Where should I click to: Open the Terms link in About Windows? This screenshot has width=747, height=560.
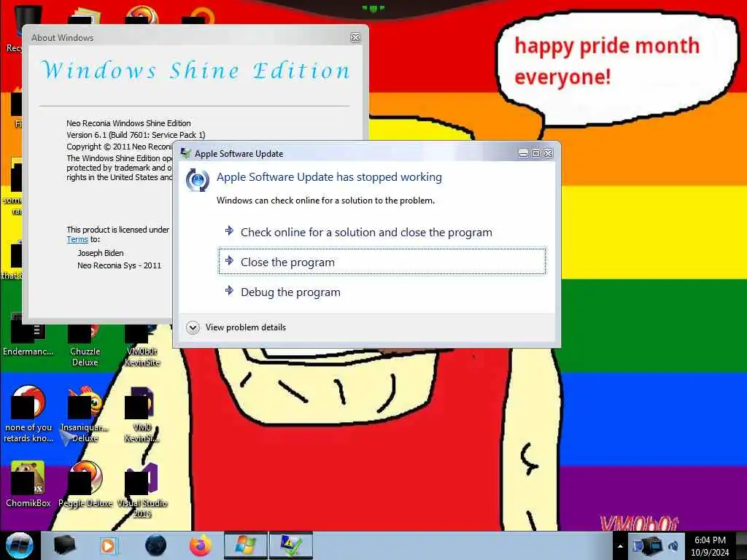click(x=77, y=239)
